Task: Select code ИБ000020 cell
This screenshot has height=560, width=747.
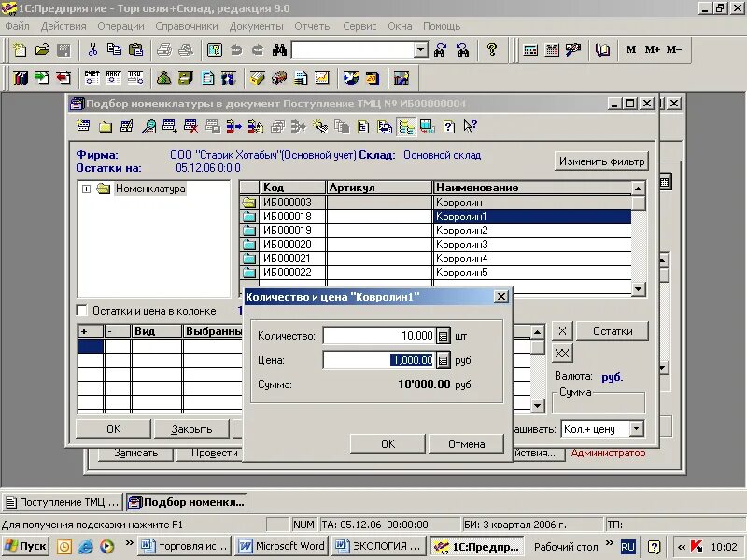Action: pyautogui.click(x=292, y=245)
